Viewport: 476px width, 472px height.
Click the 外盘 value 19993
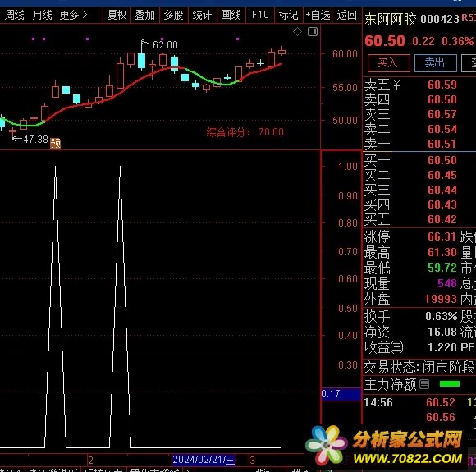click(441, 299)
